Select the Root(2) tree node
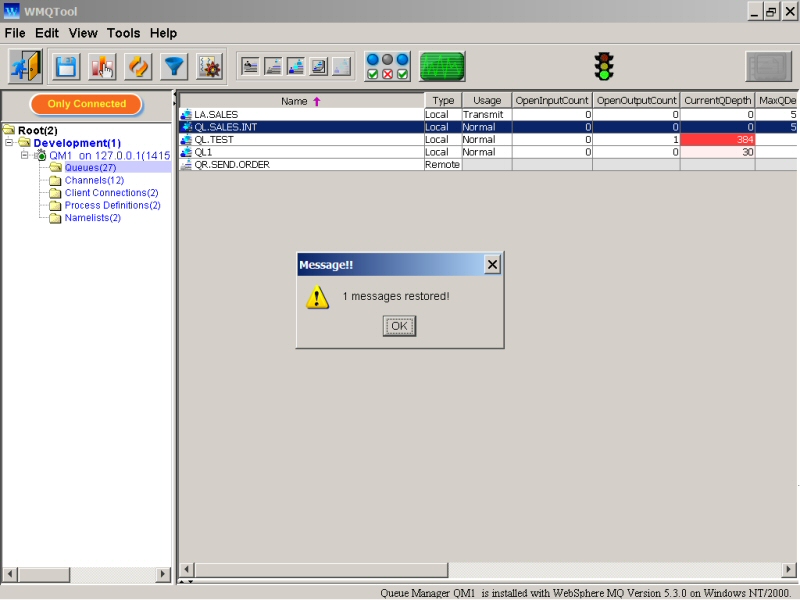 click(37, 131)
